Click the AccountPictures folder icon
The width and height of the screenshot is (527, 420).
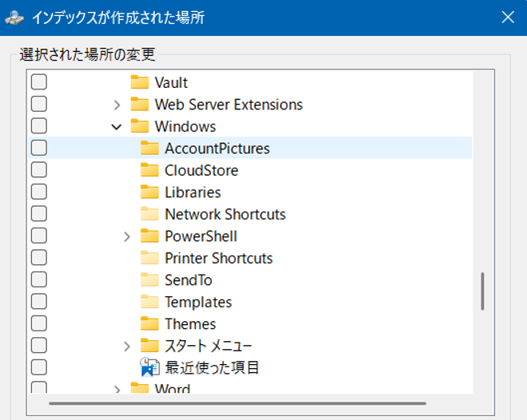click(x=149, y=148)
